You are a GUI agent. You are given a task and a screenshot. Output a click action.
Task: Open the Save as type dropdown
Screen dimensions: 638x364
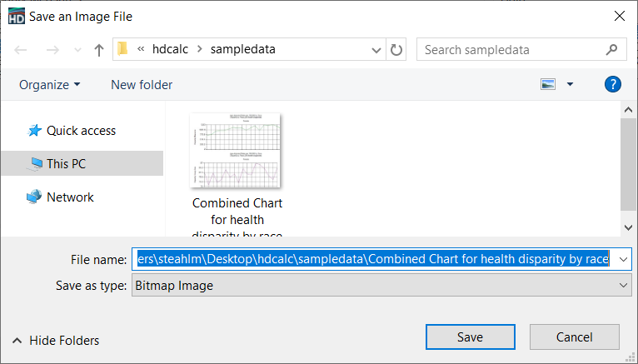point(381,286)
